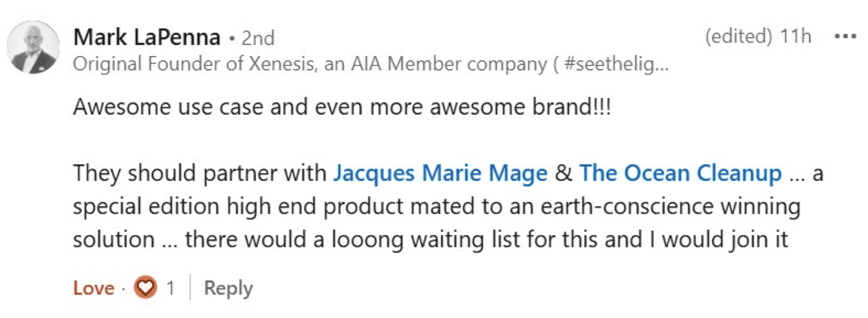
Task: Open the #seethelig hashtag in headline
Action: point(618,64)
